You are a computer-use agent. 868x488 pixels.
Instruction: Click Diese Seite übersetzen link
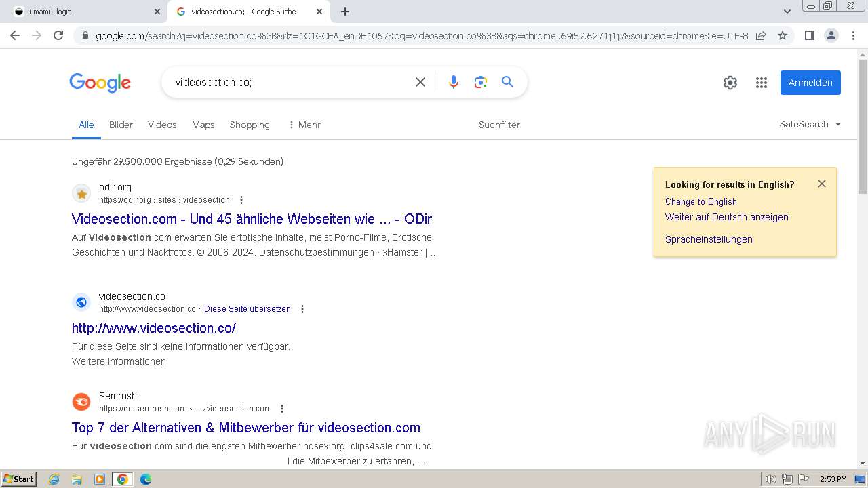(248, 309)
